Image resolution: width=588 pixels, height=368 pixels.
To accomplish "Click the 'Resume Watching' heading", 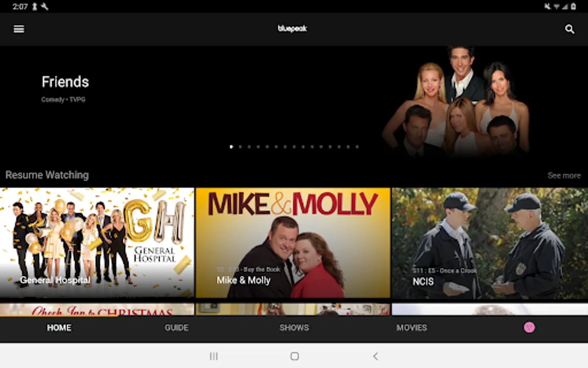I will point(47,175).
